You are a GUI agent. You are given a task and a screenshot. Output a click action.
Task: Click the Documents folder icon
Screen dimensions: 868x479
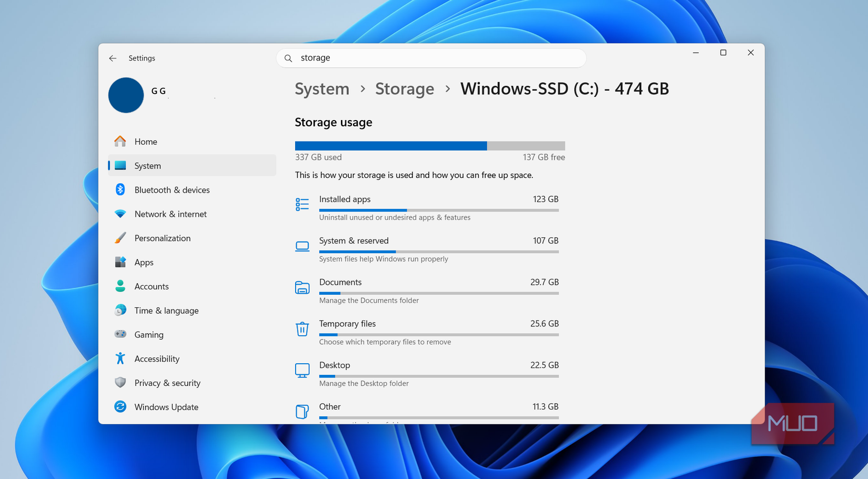coord(302,287)
